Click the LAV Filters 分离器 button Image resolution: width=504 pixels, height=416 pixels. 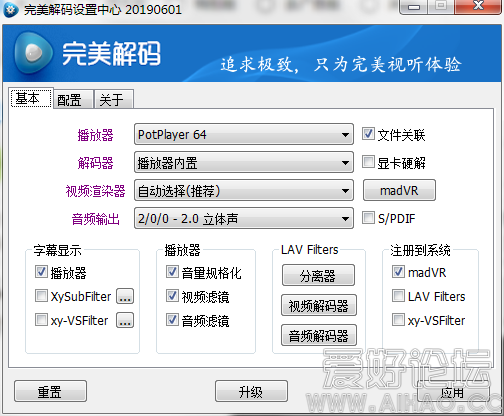[318, 275]
